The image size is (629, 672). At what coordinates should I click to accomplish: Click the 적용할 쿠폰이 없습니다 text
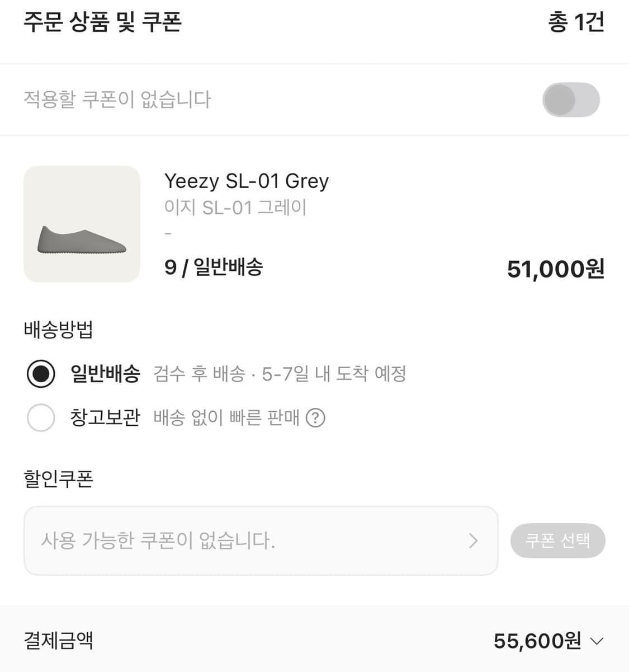click(x=117, y=100)
